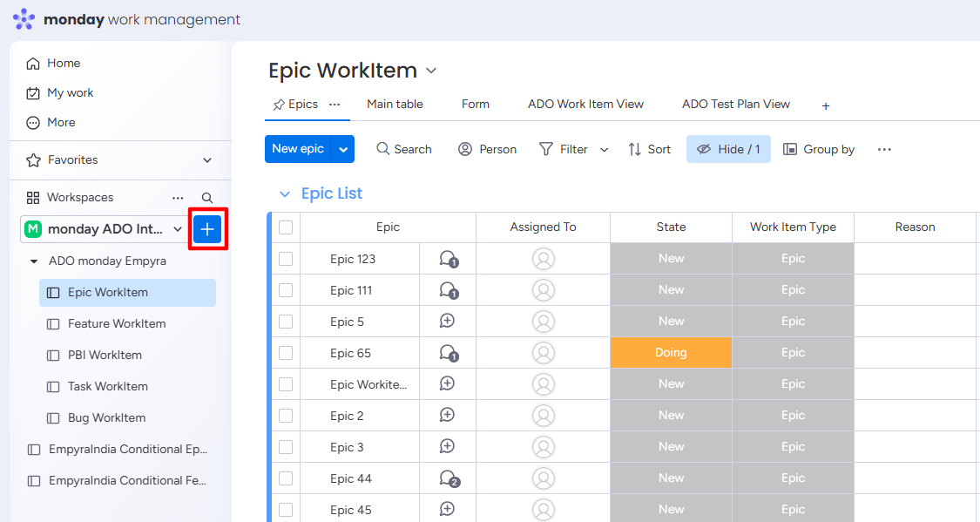Select all epics with the header checkbox
980x522 pixels.
tap(286, 227)
